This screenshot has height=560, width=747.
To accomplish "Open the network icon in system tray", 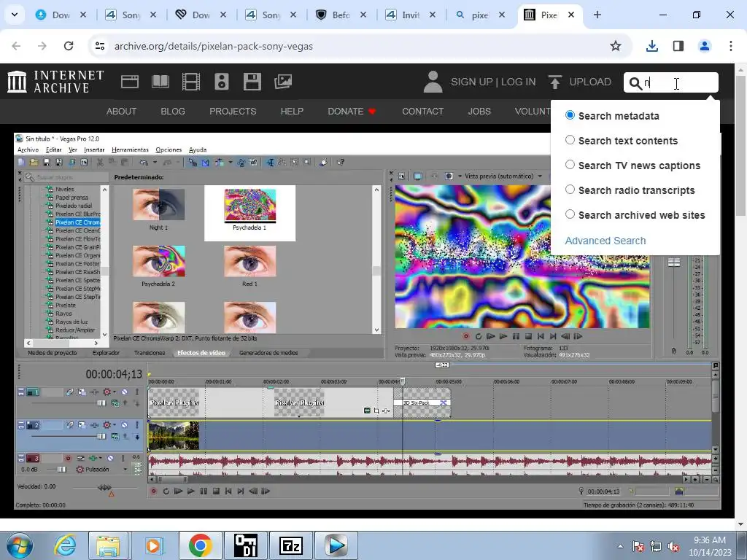I will [x=656, y=546].
